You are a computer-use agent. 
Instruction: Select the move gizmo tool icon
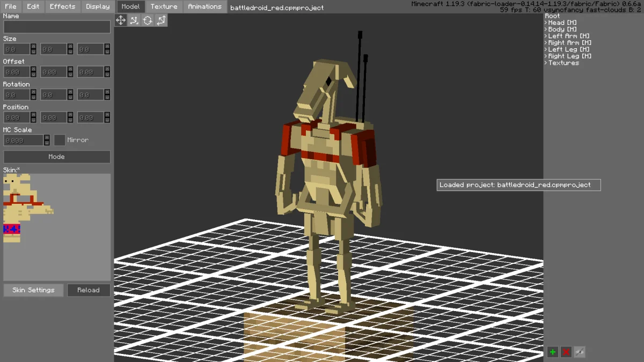(x=121, y=20)
